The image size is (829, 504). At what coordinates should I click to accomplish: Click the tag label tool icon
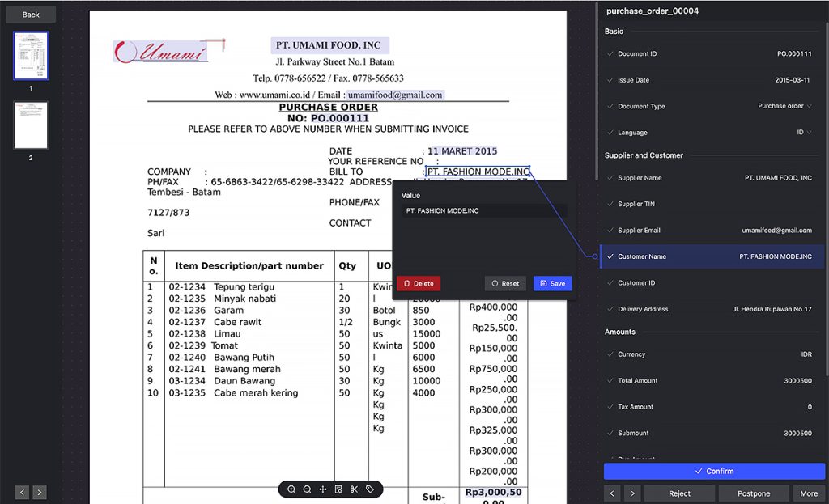tap(369, 489)
